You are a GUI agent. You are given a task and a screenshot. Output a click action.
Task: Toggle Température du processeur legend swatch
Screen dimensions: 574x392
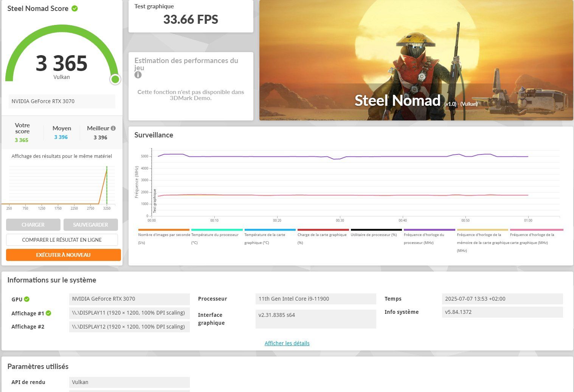217,230
